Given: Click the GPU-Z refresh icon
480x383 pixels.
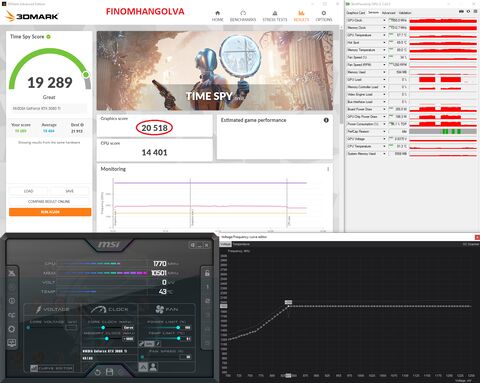Looking at the screenshot, I should coord(468,12).
